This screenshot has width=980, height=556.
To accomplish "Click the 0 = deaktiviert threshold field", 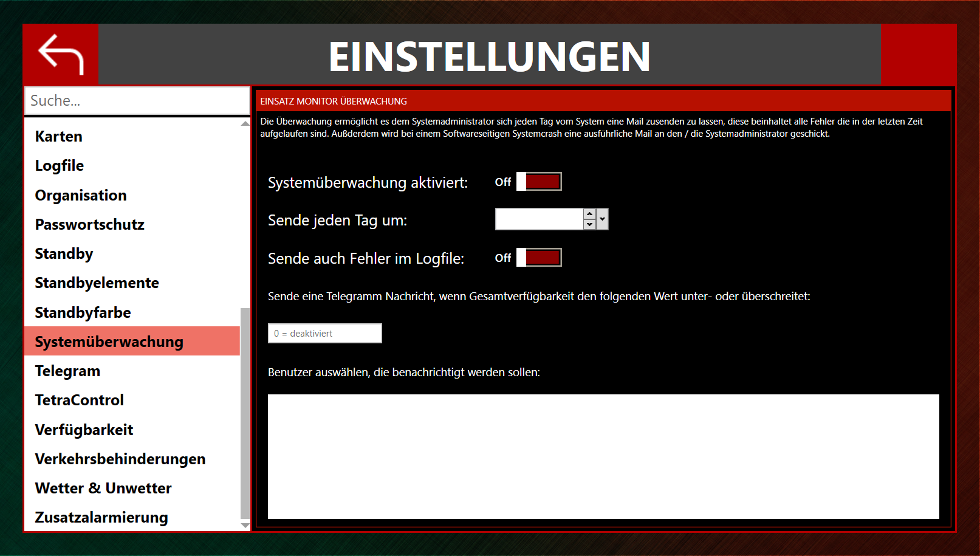I will [324, 333].
